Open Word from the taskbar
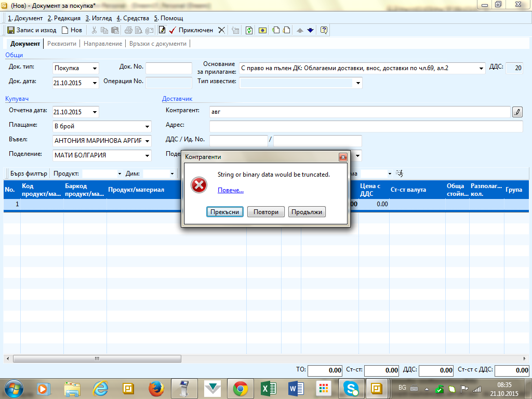This screenshot has width=532, height=399. tap(296, 389)
